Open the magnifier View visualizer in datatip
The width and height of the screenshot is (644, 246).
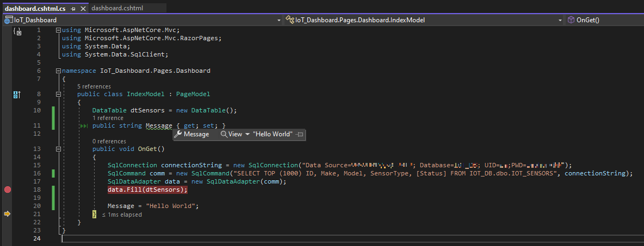click(231, 134)
